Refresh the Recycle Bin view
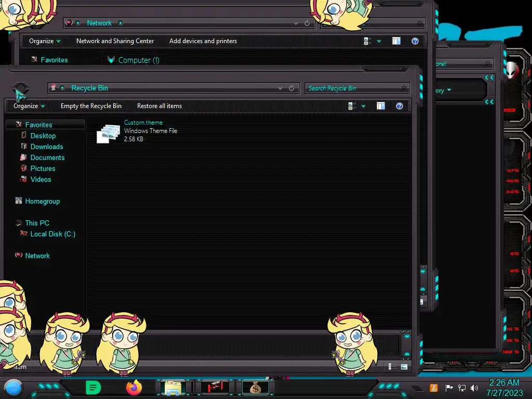 [291, 88]
